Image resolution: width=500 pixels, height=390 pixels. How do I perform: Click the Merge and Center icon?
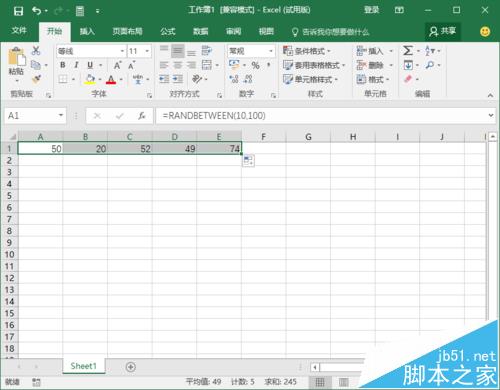pyautogui.click(x=207, y=65)
